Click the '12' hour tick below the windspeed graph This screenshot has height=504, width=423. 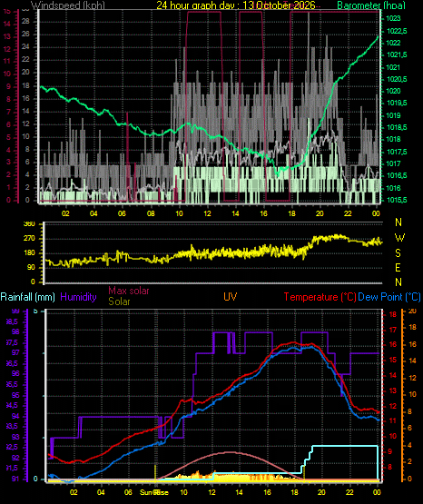pos(207,213)
